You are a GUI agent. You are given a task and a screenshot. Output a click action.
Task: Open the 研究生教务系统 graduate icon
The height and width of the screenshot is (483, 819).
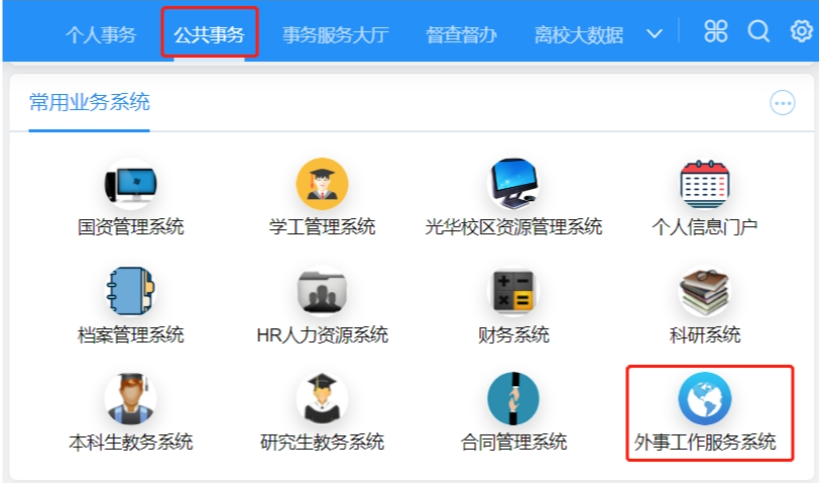(322, 399)
